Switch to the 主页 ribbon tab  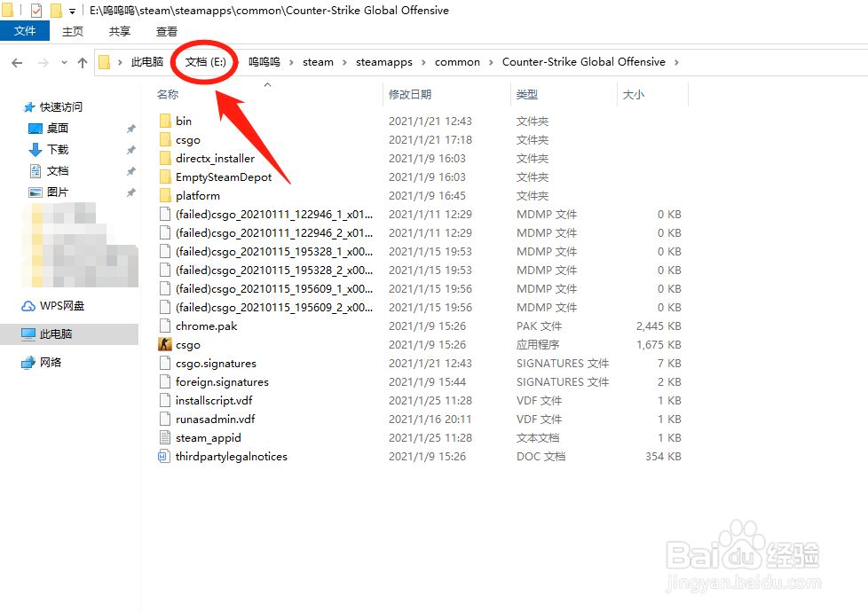click(x=73, y=32)
